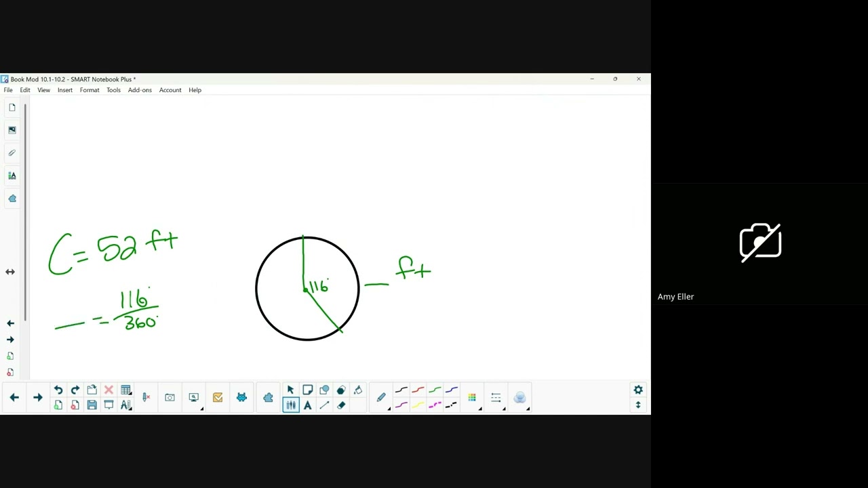Viewport: 868px width, 488px height.
Task: Move toolbar to top of window
Action: (x=638, y=405)
